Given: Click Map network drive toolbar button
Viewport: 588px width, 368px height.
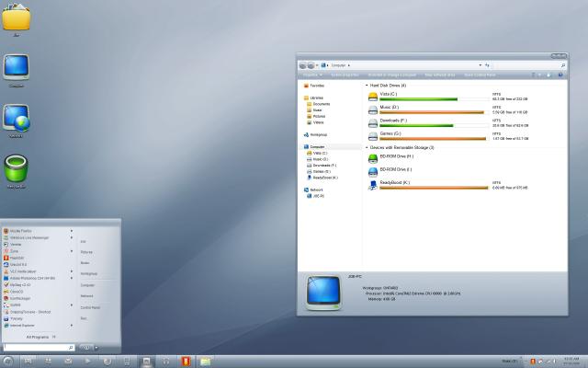Looking at the screenshot, I should [x=439, y=75].
